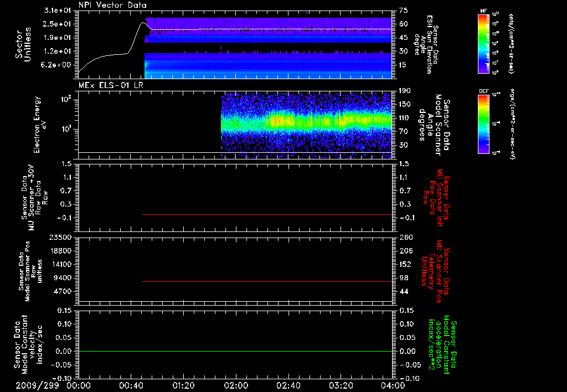Screen dimensions: 567x392
Task: Click the red line in MU Scanner +30V plot
Action: coord(267,214)
